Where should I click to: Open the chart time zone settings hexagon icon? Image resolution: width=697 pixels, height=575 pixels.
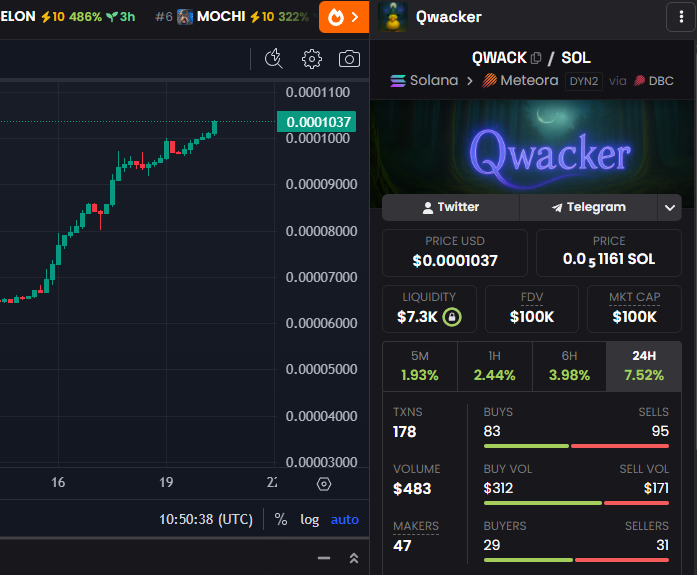(324, 483)
